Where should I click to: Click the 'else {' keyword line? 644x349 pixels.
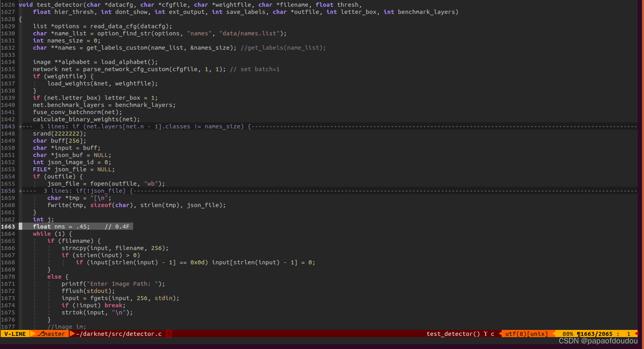tap(58, 277)
